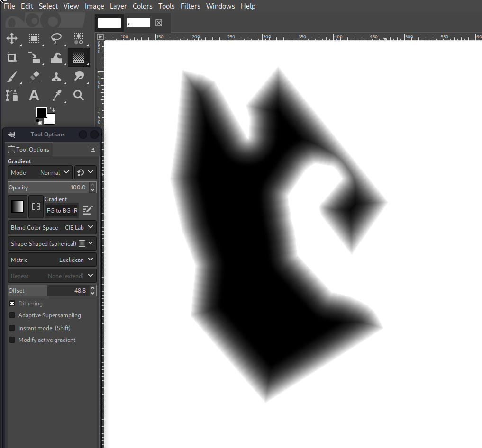Open the Filters menu
The width and height of the screenshot is (482, 448).
pos(190,6)
